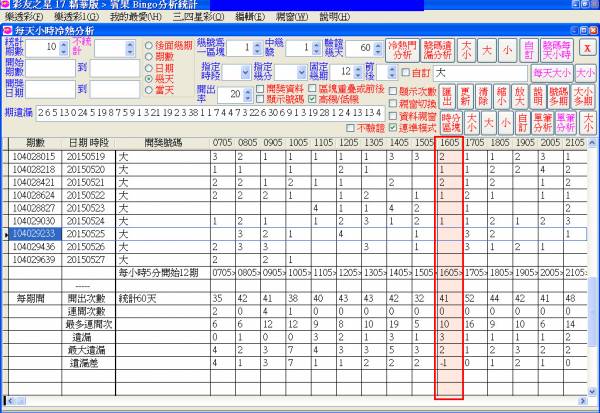Tick the 自訂 checkbox
This screenshot has width=600, height=413.
(x=405, y=73)
